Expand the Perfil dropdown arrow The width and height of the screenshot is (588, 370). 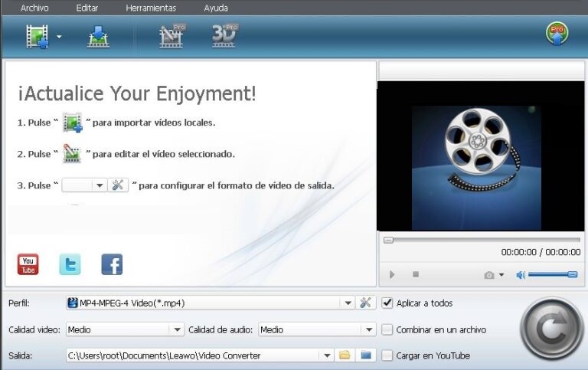[x=348, y=303]
